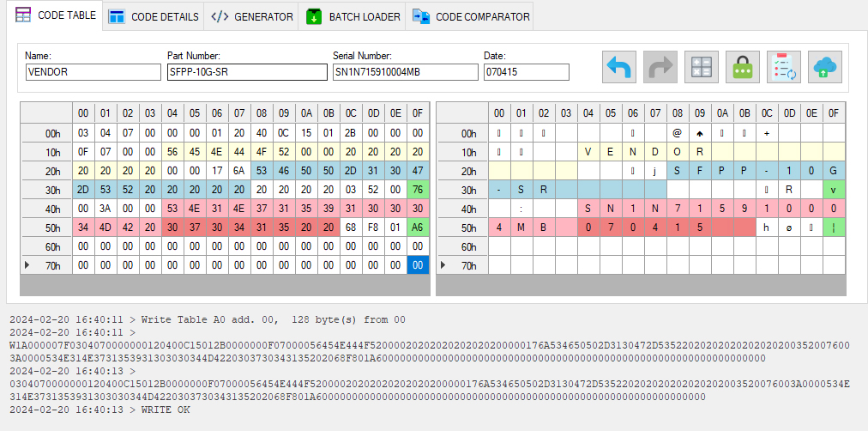
Task: Select hex cell 2B in row 00h
Action: coord(351,133)
